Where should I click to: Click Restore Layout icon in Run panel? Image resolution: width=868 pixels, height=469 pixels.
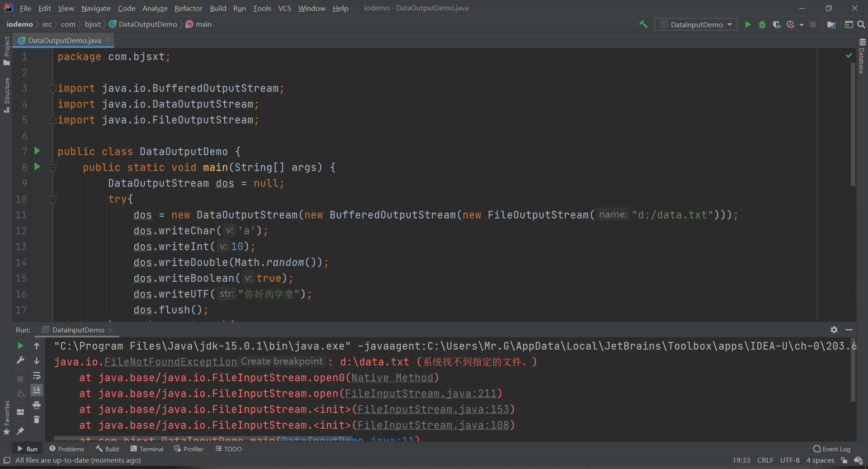[x=20, y=412]
